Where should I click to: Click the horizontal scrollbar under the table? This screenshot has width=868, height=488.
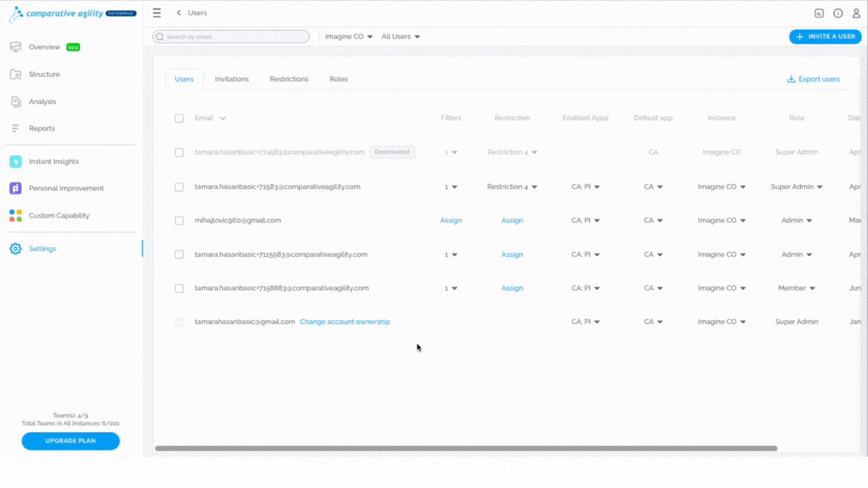click(466, 448)
